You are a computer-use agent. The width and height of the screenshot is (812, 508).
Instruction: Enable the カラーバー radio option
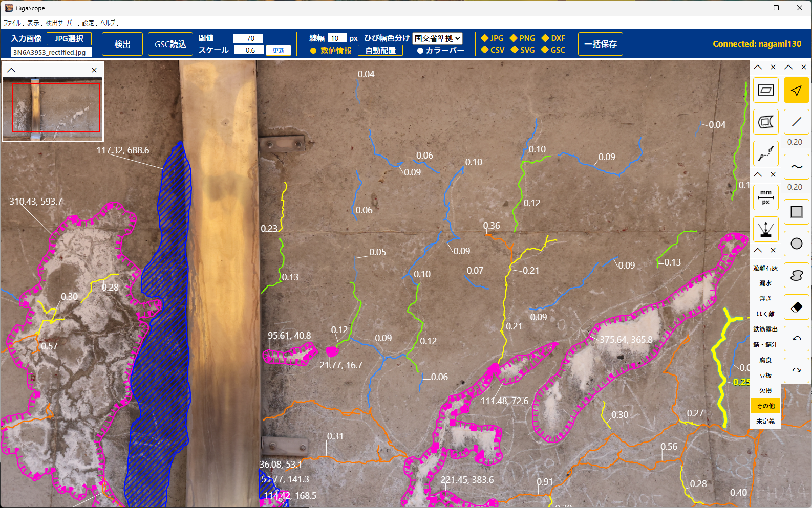click(x=420, y=51)
